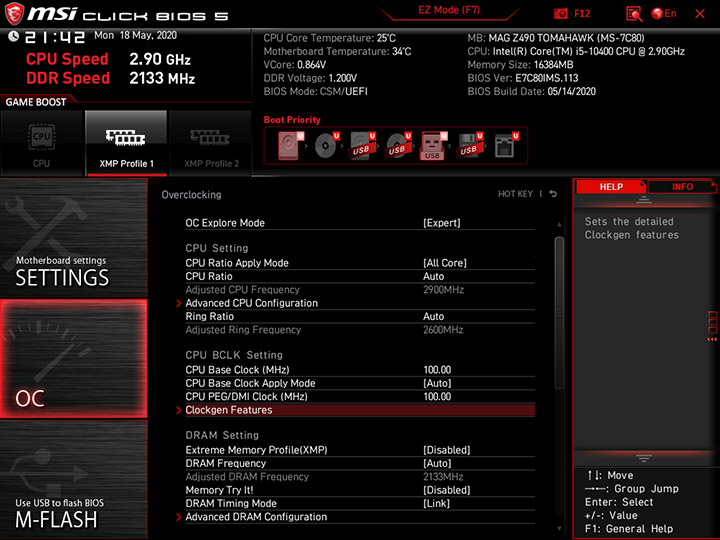The height and width of the screenshot is (540, 720).
Task: Click the CPU BCLK Setting heading
Action: click(234, 355)
